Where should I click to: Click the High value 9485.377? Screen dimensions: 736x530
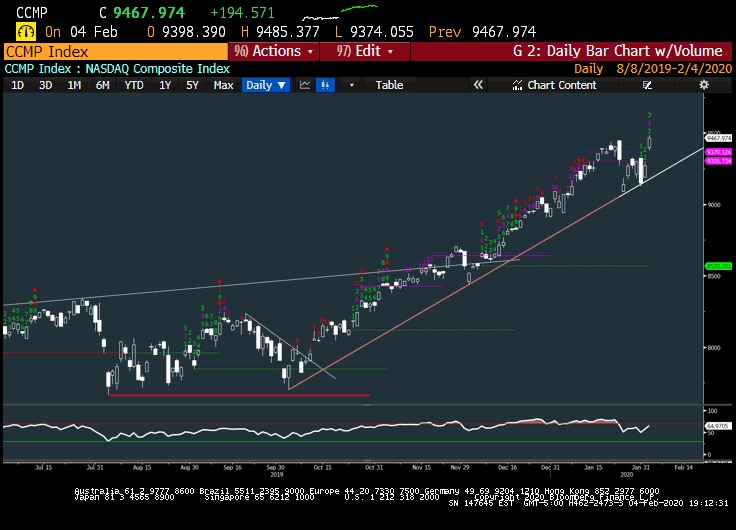[x=288, y=32]
